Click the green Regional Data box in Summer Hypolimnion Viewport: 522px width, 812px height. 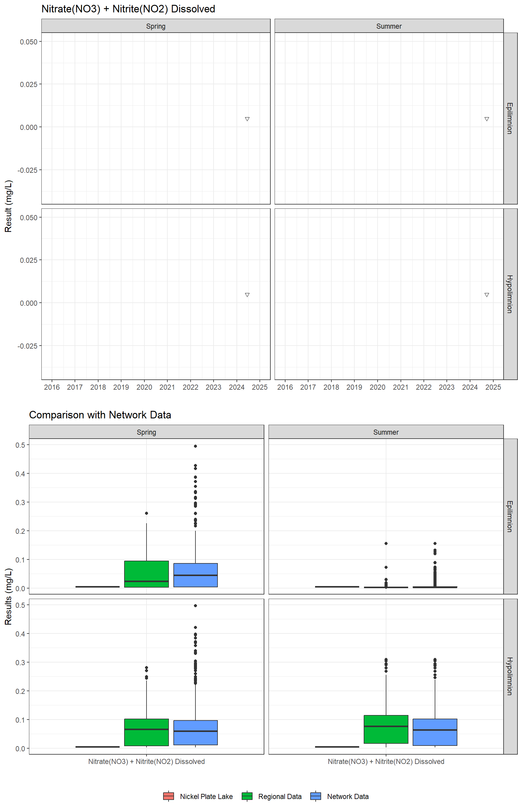[386, 729]
